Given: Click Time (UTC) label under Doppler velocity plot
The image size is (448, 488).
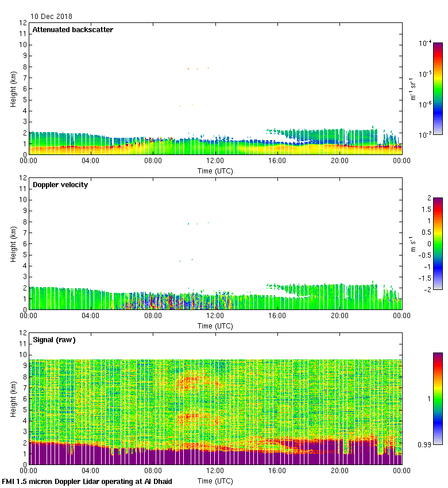Looking at the screenshot, I should tap(215, 326).
